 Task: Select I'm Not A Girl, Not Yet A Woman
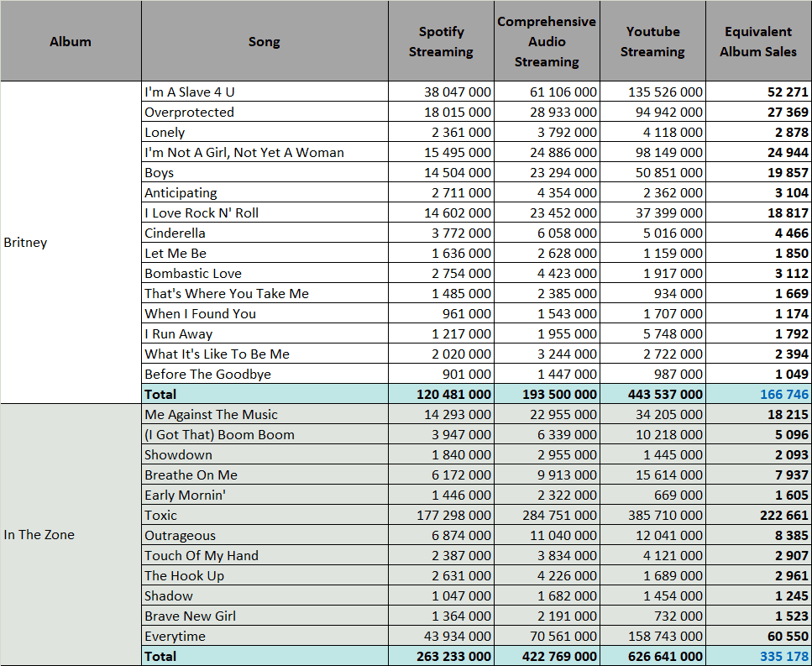pos(265,152)
